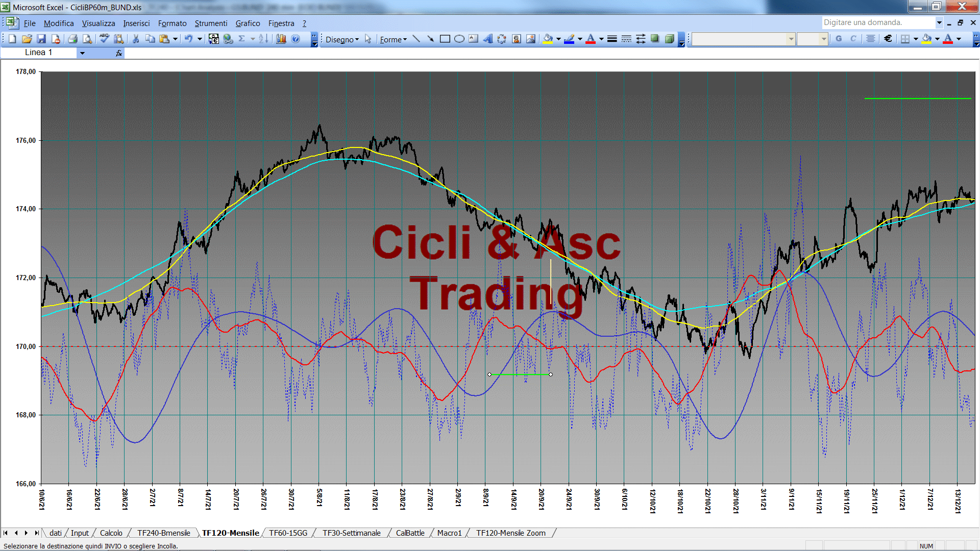Insert WordArt from the drawing toolbar
This screenshot has height=551, width=980.
coord(488,39)
